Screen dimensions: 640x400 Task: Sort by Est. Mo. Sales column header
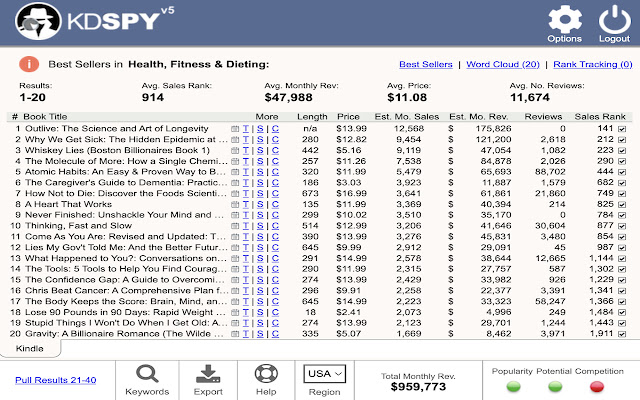click(x=407, y=117)
